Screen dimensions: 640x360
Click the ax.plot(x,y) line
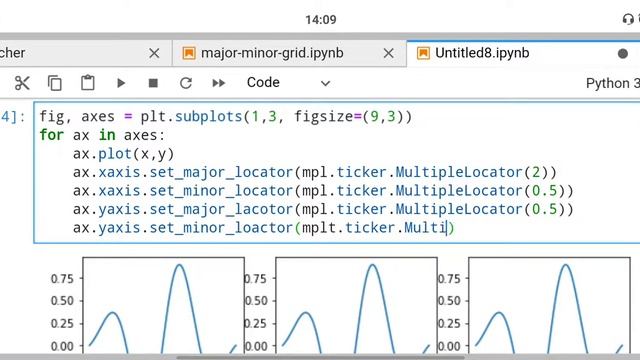click(x=123, y=154)
